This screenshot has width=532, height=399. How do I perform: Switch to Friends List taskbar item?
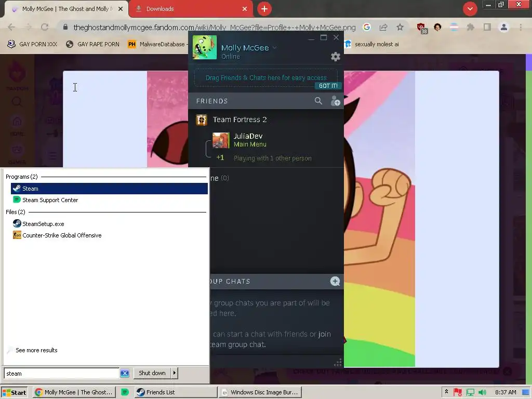pos(176,392)
